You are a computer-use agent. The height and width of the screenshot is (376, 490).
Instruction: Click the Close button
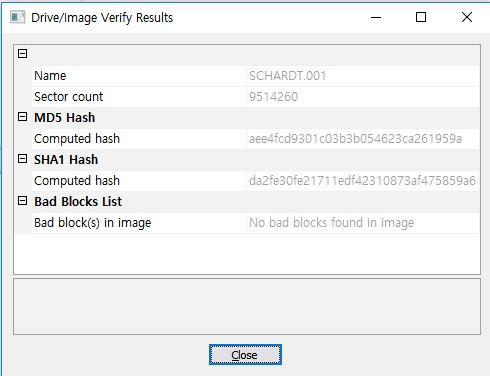tap(245, 355)
